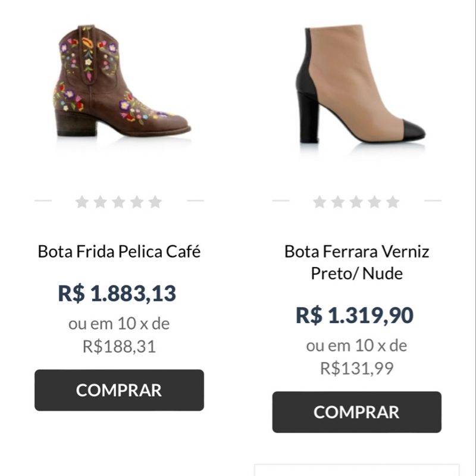This screenshot has height=476, width=476.
Task: Rate Bota Ferrara Verniz three stars
Action: [x=356, y=202]
